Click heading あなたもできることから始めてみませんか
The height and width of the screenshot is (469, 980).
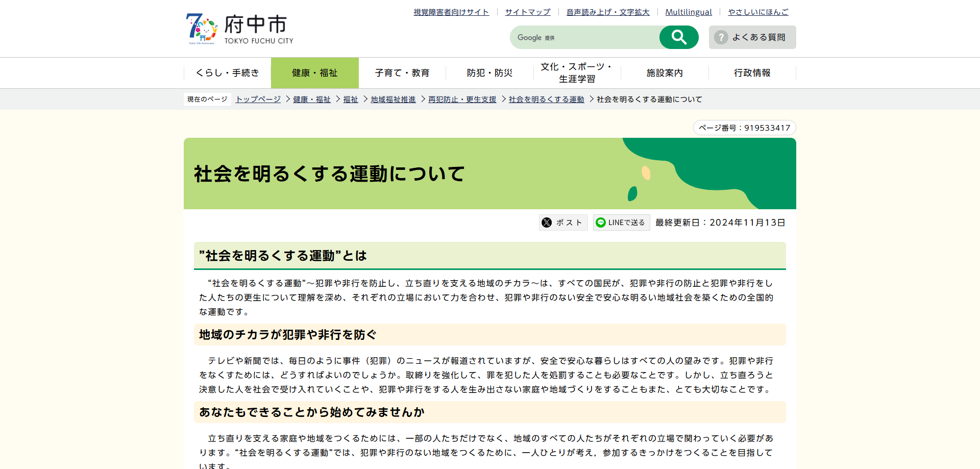coord(312,412)
